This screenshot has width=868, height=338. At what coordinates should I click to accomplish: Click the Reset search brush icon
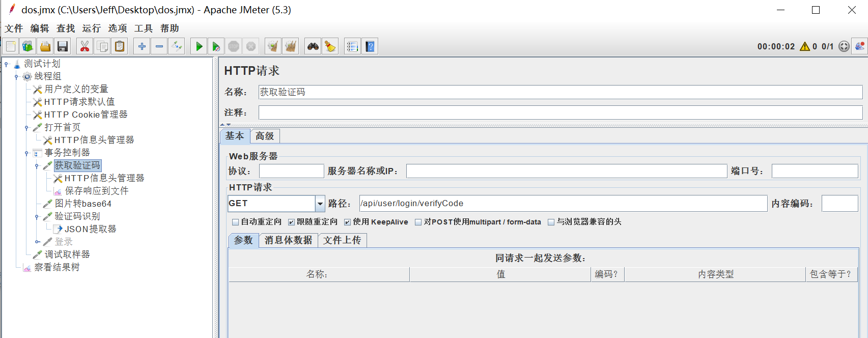point(330,46)
